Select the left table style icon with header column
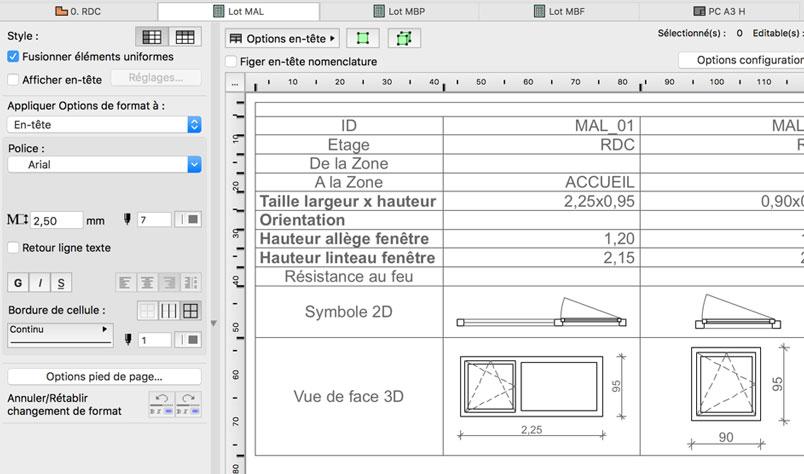Image resolution: width=804 pixels, height=474 pixels. pyautogui.click(x=152, y=37)
